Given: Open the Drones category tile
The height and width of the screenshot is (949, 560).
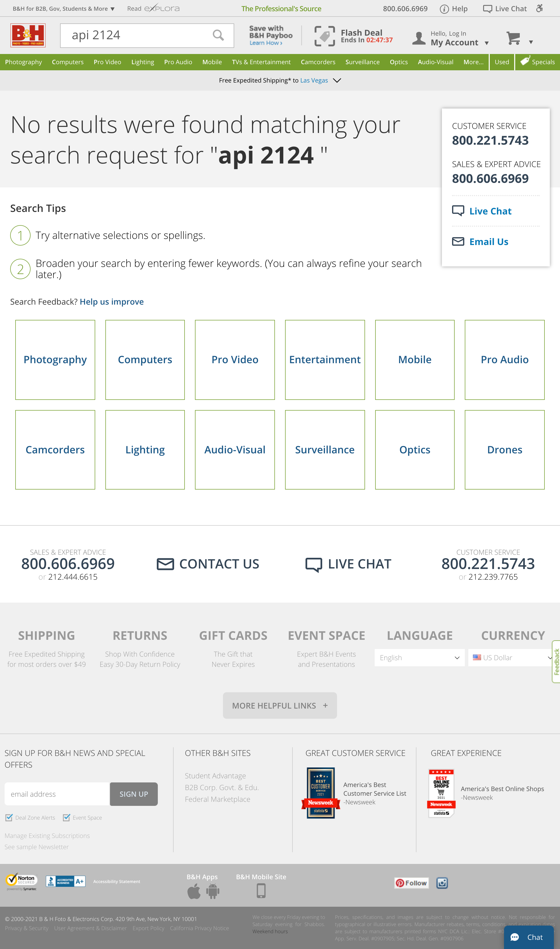Looking at the screenshot, I should point(505,450).
